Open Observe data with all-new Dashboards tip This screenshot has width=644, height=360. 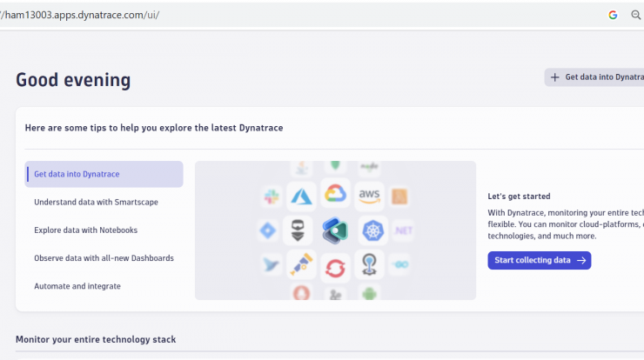(x=104, y=258)
